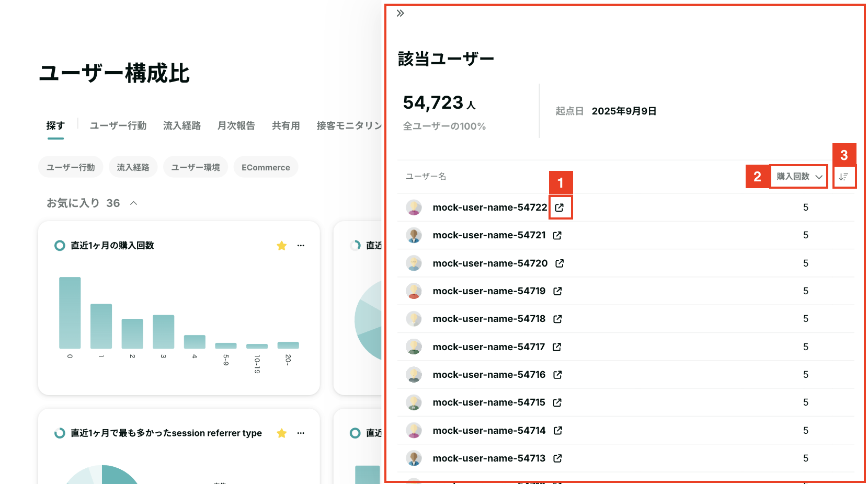Click the 54,723 user count
The height and width of the screenshot is (484, 868).
(433, 102)
